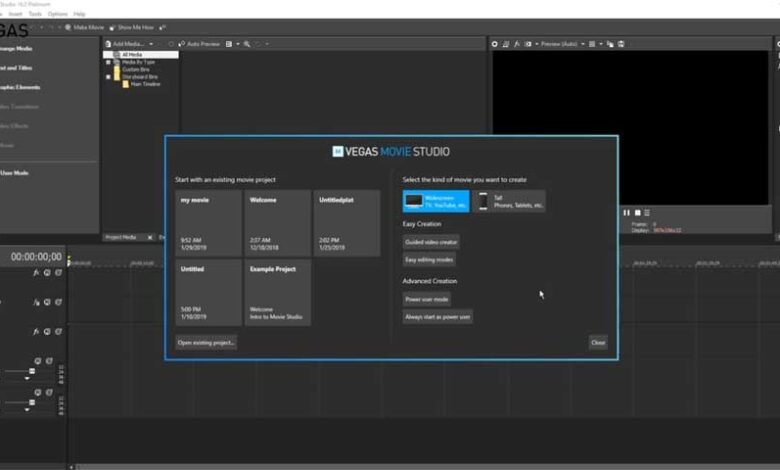The width and height of the screenshot is (780, 470).
Task: Toggle Auto Preview in Project Media toolbar
Action: pos(199,44)
